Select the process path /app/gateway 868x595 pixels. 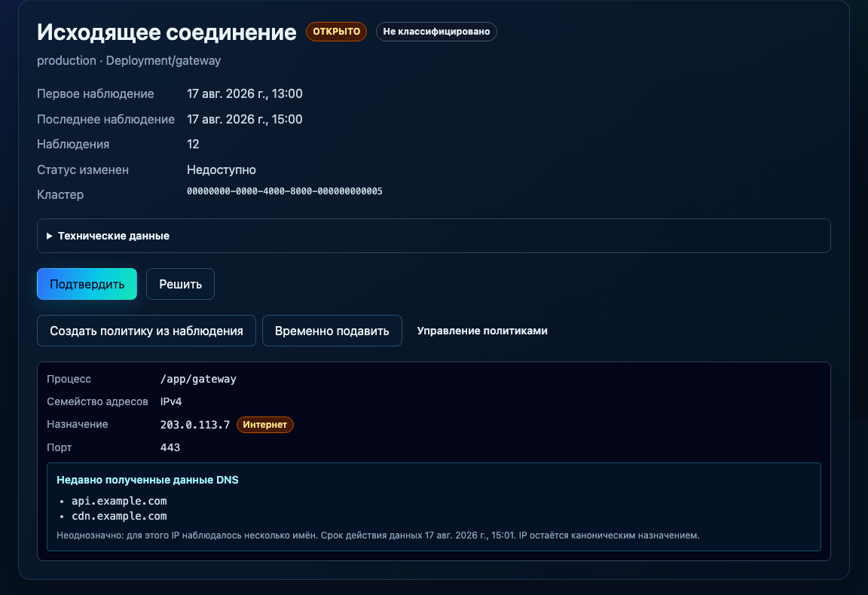click(x=198, y=379)
